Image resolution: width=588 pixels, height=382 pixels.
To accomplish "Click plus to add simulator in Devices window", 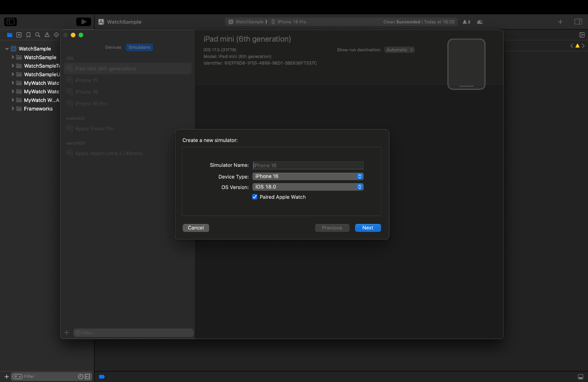I will coord(67,333).
